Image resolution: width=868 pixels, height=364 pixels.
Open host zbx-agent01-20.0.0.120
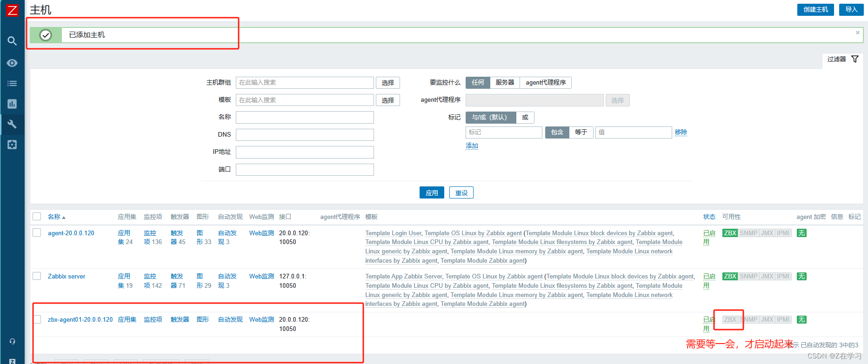80,319
